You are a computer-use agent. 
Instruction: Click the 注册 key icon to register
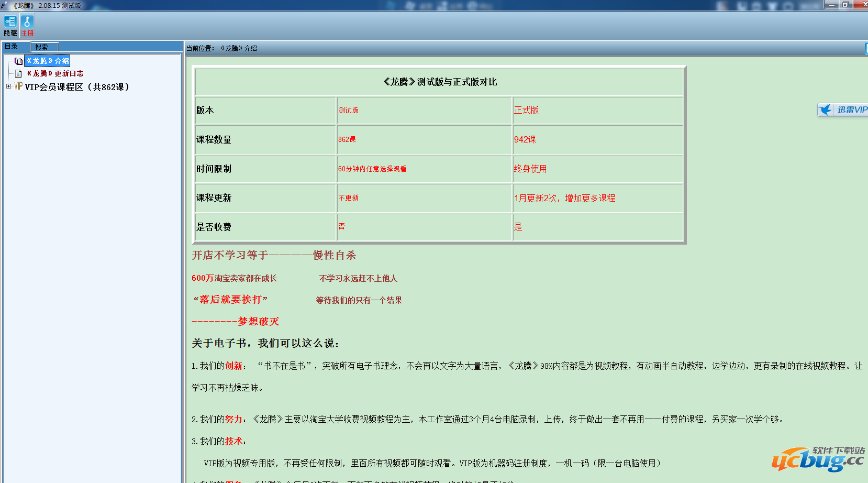coord(27,22)
